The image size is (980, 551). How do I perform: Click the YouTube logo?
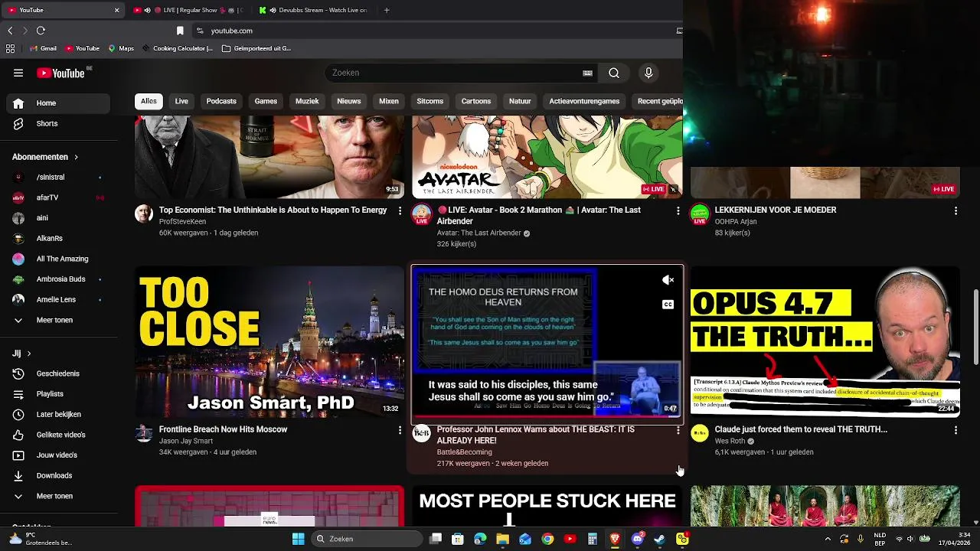[61, 73]
